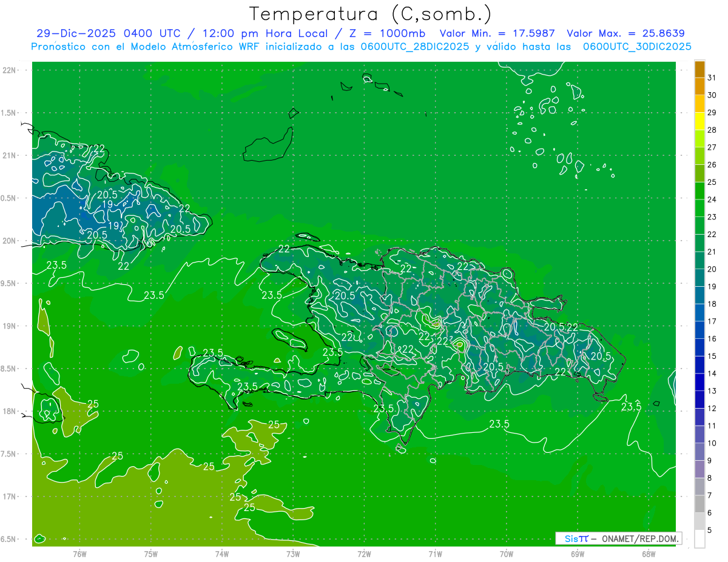Click the "Valor Max. = 25.8639" value
Screen dimensions: 728x562
click(625, 34)
